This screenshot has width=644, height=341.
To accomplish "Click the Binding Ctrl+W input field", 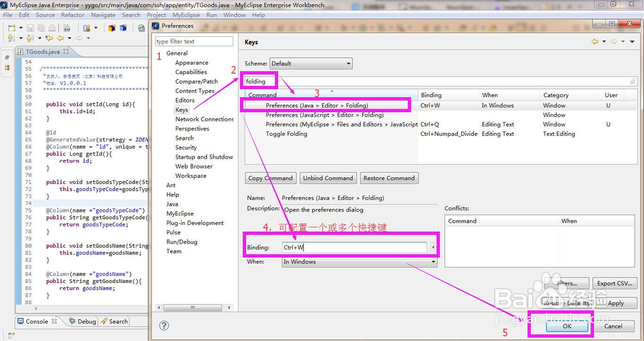I will pyautogui.click(x=354, y=248).
